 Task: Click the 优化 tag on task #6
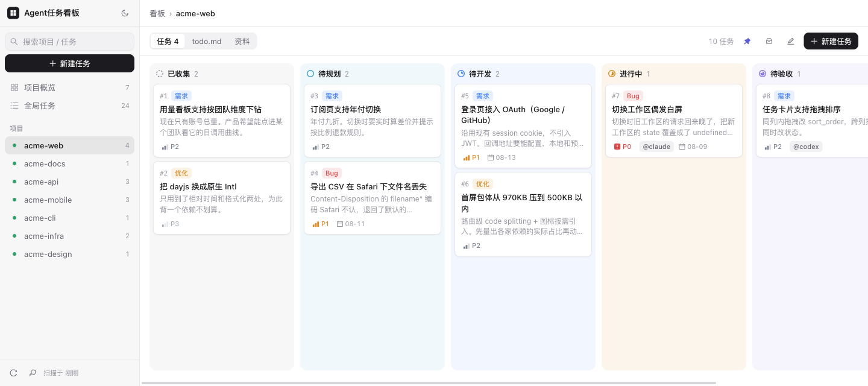[483, 184]
